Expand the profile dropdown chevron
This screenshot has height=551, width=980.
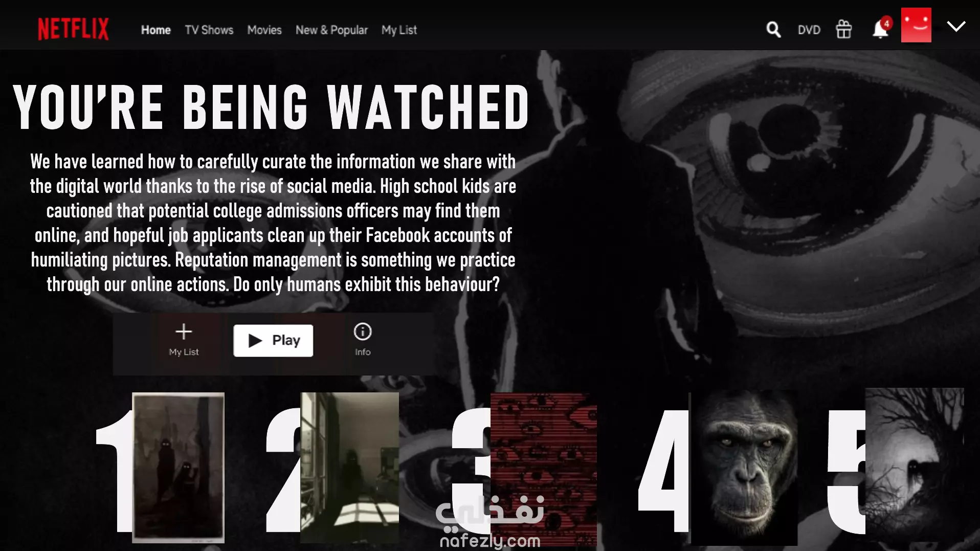[x=956, y=26]
